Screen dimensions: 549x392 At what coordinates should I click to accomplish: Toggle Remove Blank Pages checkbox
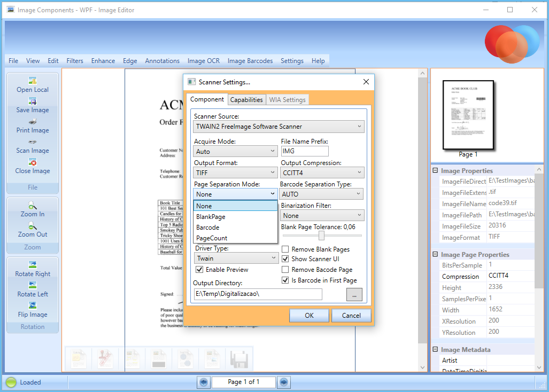click(x=285, y=249)
